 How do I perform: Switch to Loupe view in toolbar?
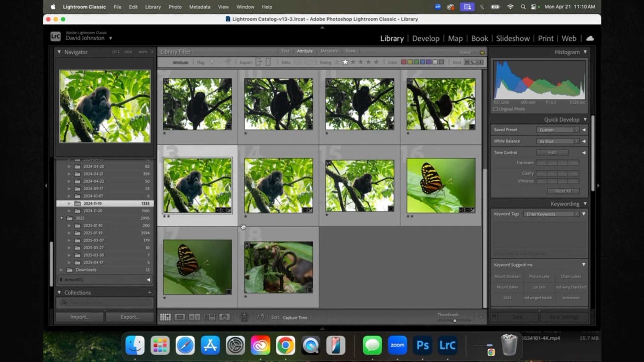coord(180,317)
